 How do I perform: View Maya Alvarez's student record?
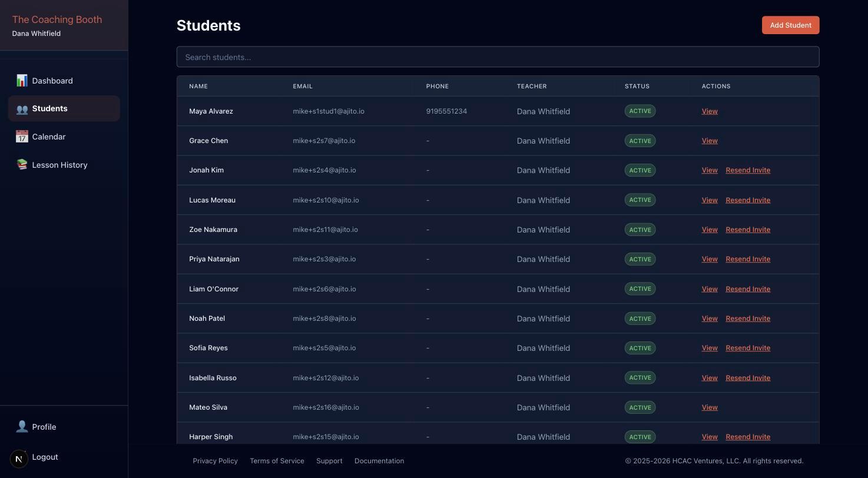pyautogui.click(x=709, y=111)
